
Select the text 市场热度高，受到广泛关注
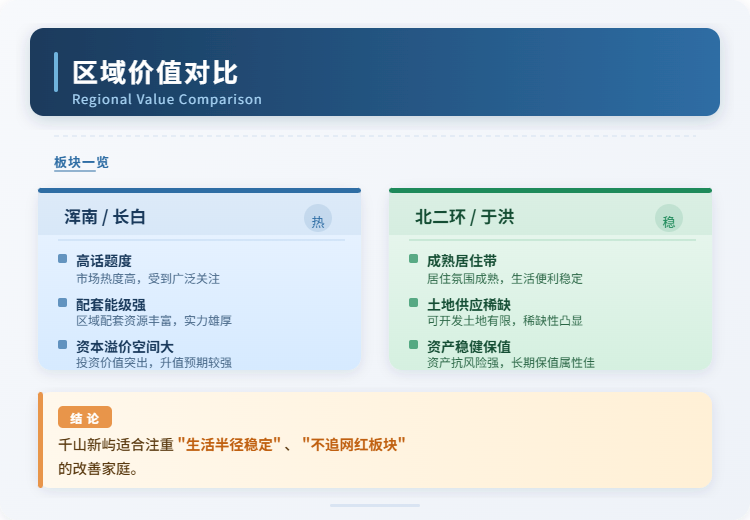pyautogui.click(x=148, y=278)
